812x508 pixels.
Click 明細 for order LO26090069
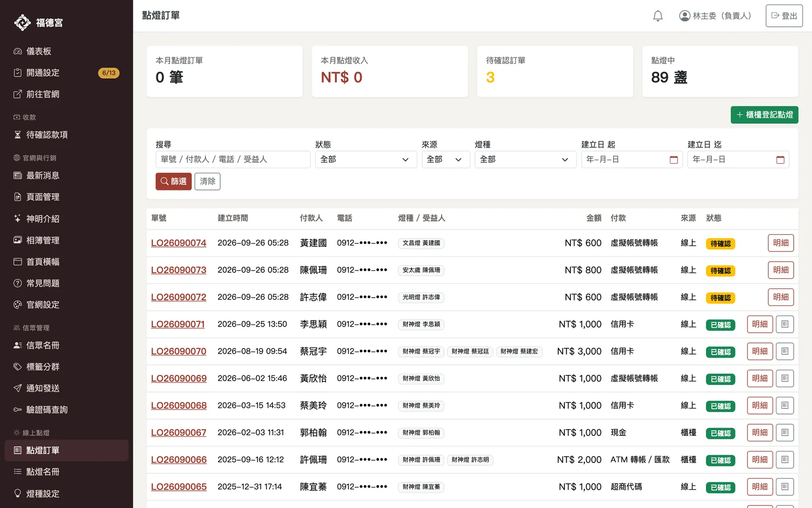(x=760, y=378)
